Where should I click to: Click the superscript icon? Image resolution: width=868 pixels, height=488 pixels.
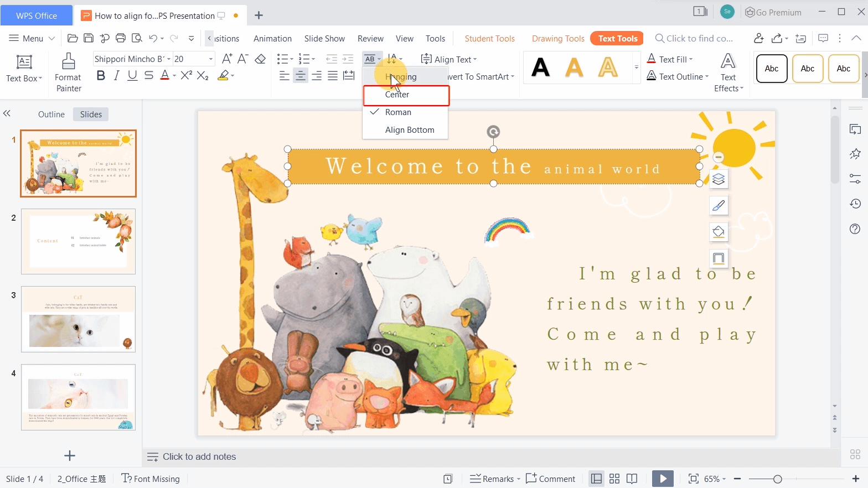pos(187,75)
